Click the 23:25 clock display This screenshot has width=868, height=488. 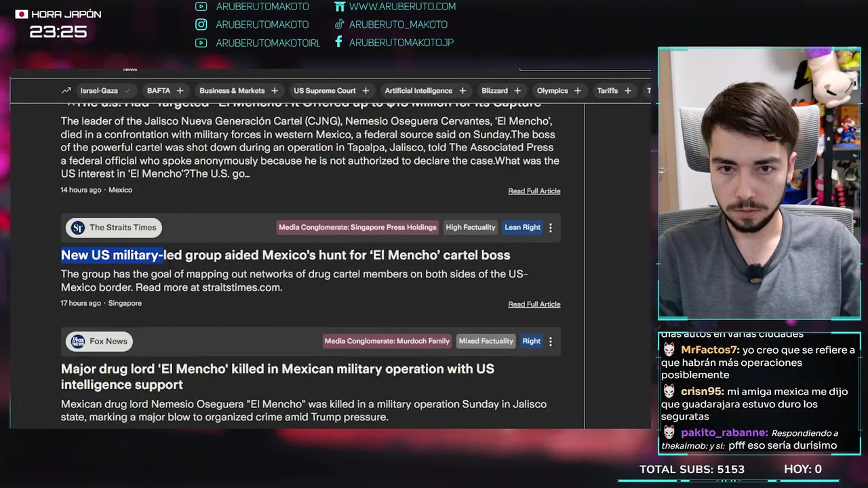click(58, 32)
